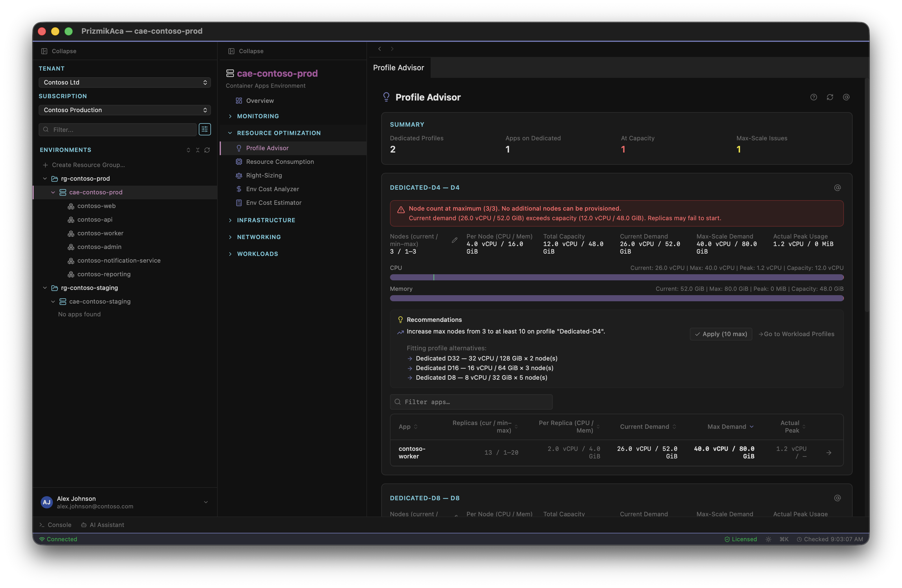Collapse the left environments sidebar
The width and height of the screenshot is (902, 588).
tap(59, 51)
